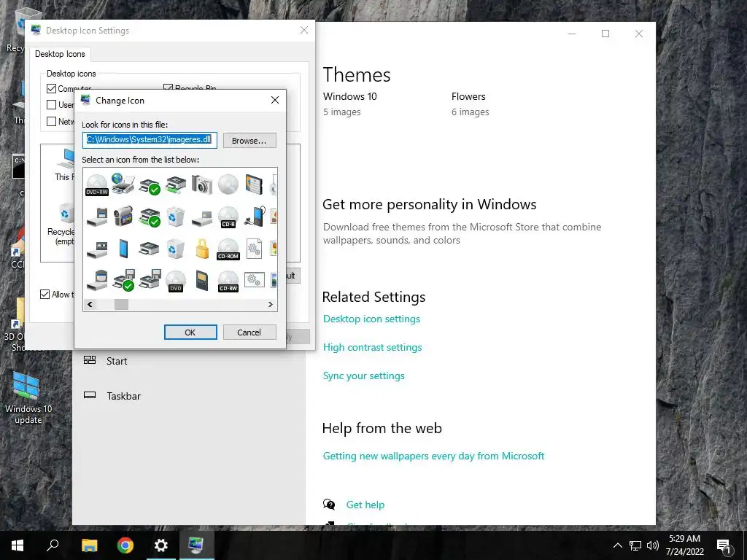747x560 pixels.
Task: Pick printer with floppy and green check
Action: pos(124,280)
